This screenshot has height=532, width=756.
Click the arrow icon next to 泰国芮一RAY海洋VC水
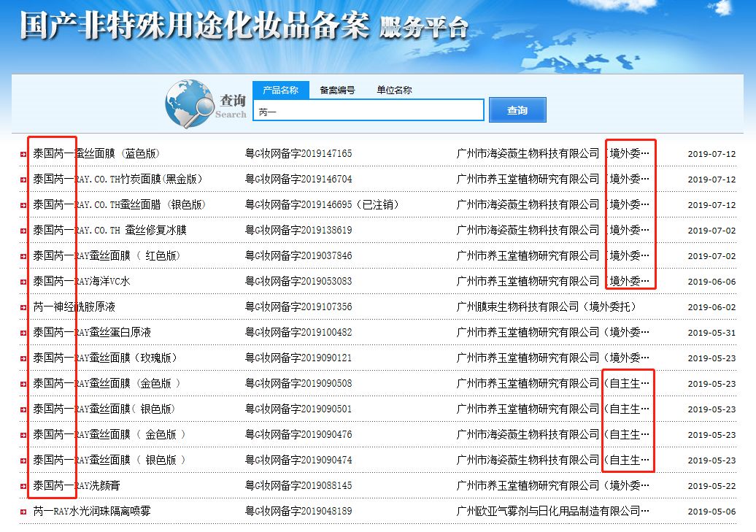[x=23, y=282]
